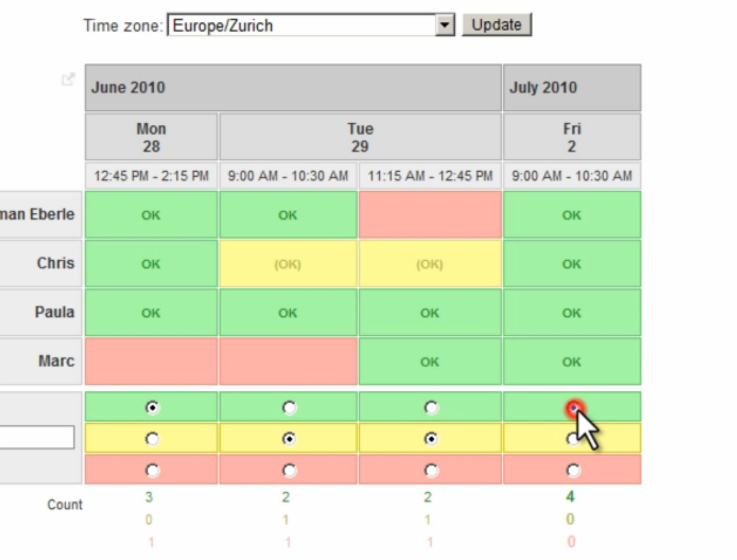Pick the green radio for Tue 9:00 AM

click(289, 408)
